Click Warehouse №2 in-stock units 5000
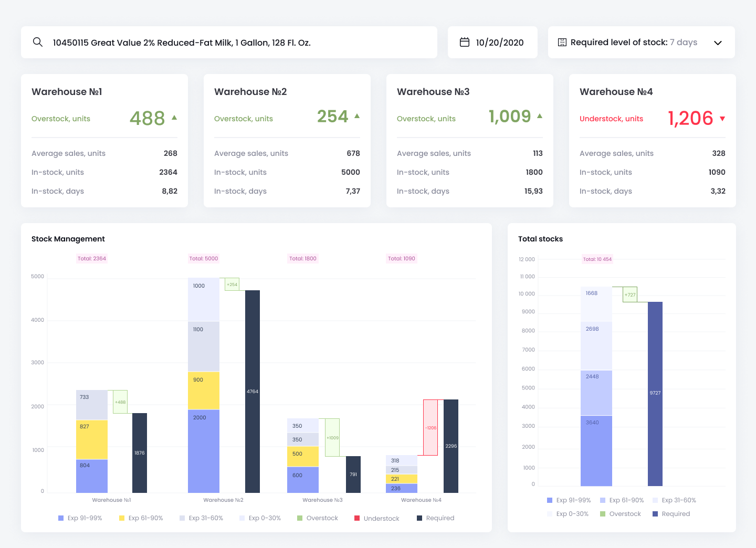The height and width of the screenshot is (548, 756). tap(351, 172)
